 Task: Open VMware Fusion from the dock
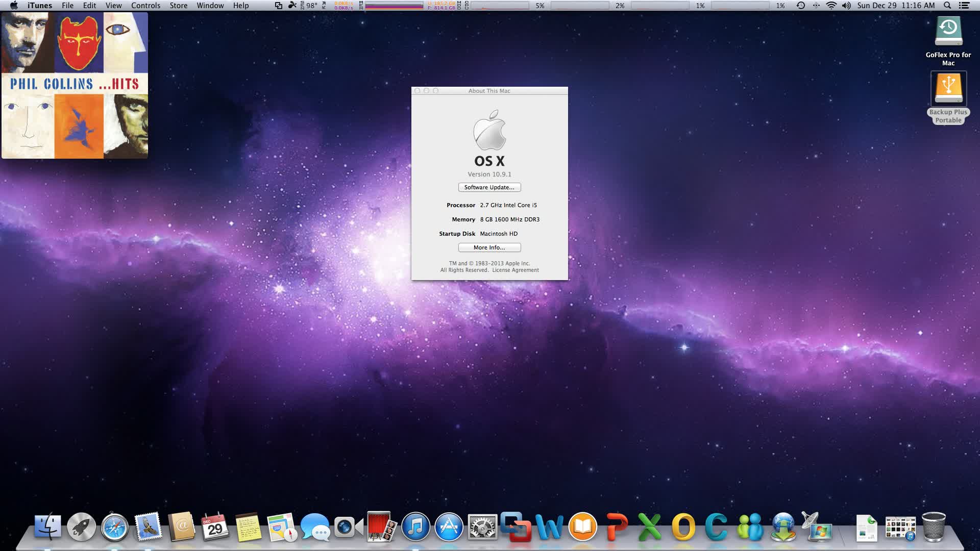coord(515,527)
